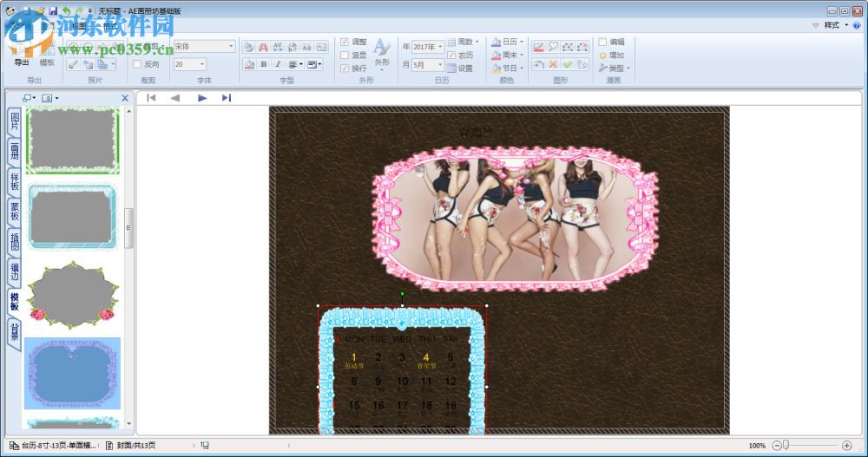Click the AV character spacing icon

(278, 47)
